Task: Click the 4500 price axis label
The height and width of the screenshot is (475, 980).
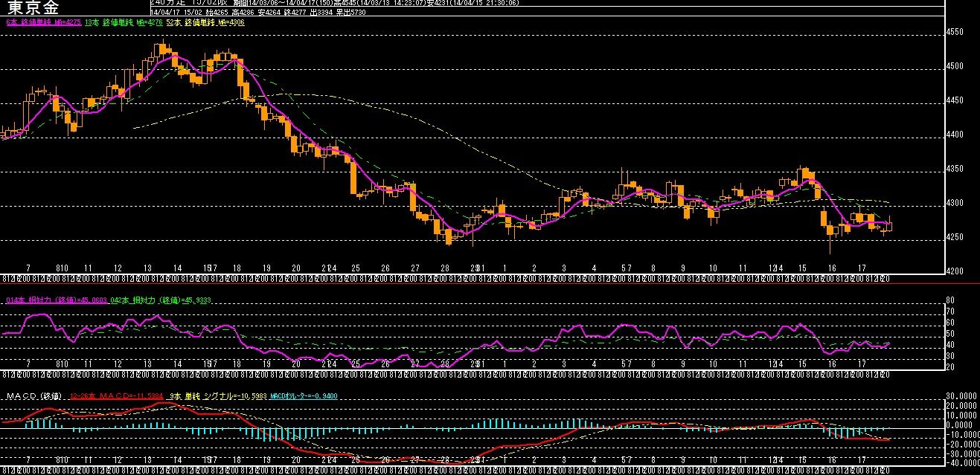Action: tap(955, 66)
